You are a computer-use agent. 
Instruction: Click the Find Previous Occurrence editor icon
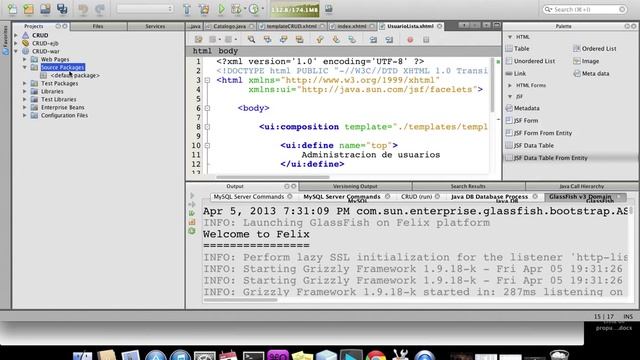pyautogui.click(x=267, y=40)
